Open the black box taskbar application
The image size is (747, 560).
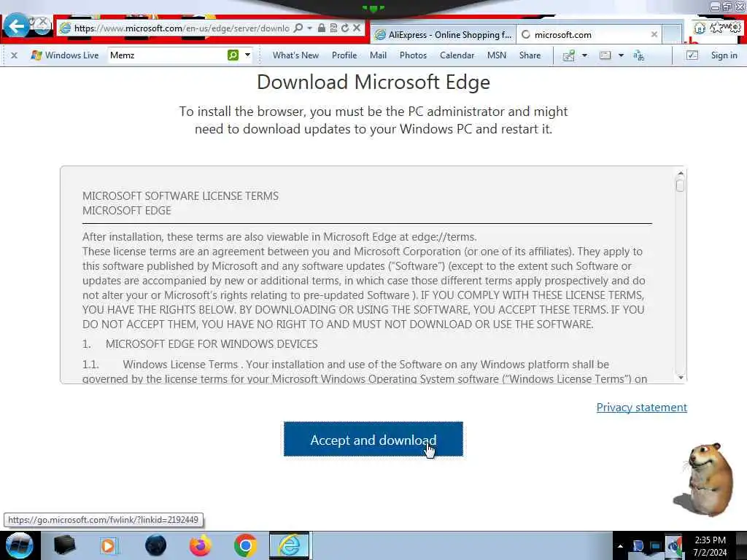(x=64, y=545)
